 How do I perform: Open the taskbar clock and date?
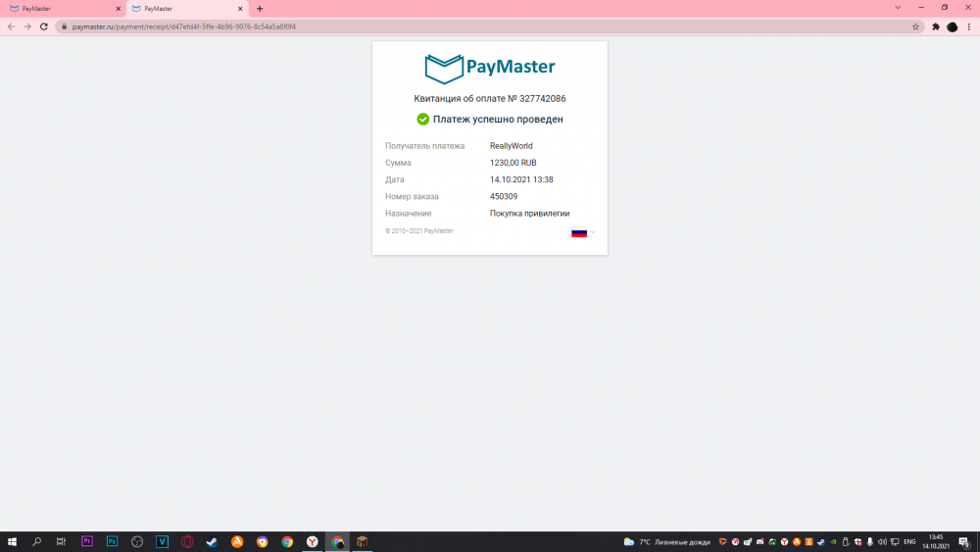[936, 541]
